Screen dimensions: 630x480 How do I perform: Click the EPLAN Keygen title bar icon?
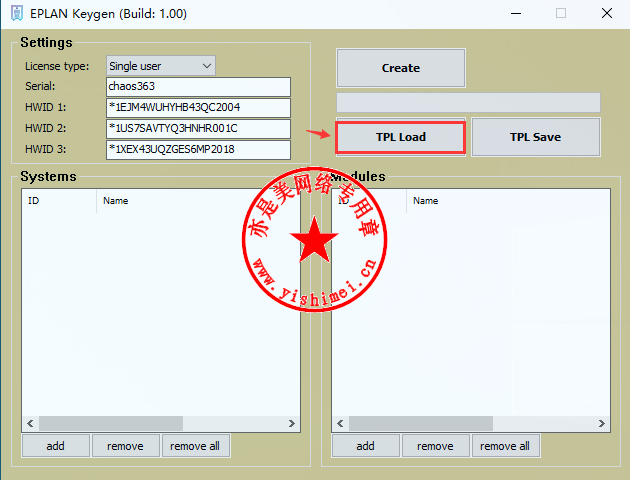(x=17, y=14)
